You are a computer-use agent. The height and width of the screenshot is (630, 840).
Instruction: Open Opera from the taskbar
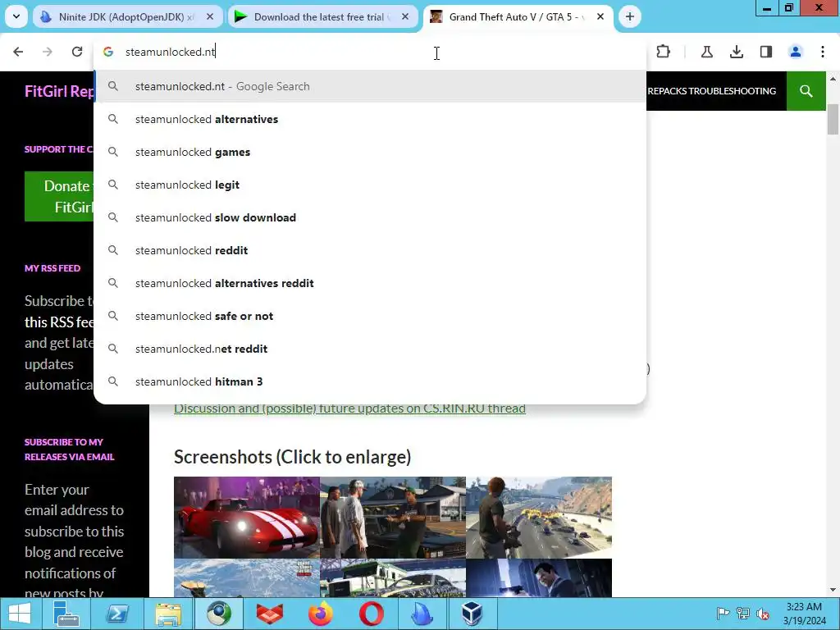[372, 614]
